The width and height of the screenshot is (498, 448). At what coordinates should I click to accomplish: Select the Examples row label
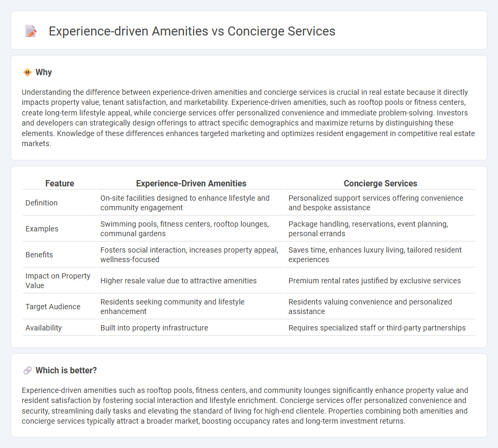[42, 229]
